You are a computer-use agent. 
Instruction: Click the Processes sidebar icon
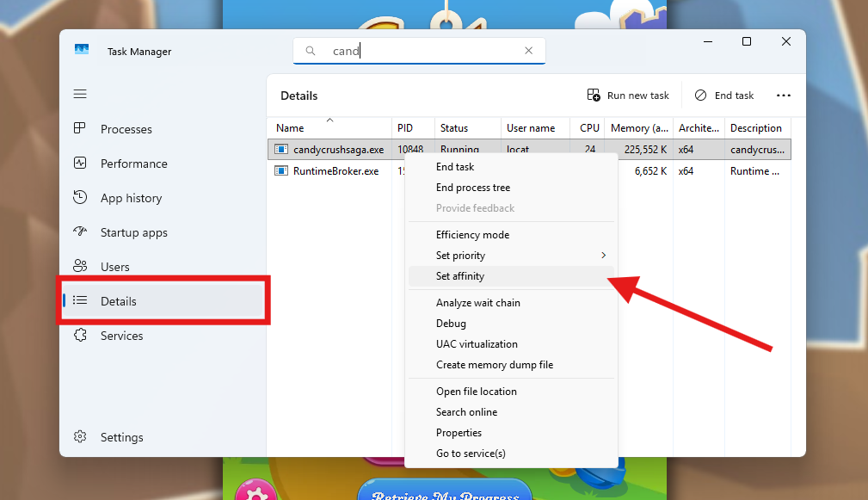(80, 128)
